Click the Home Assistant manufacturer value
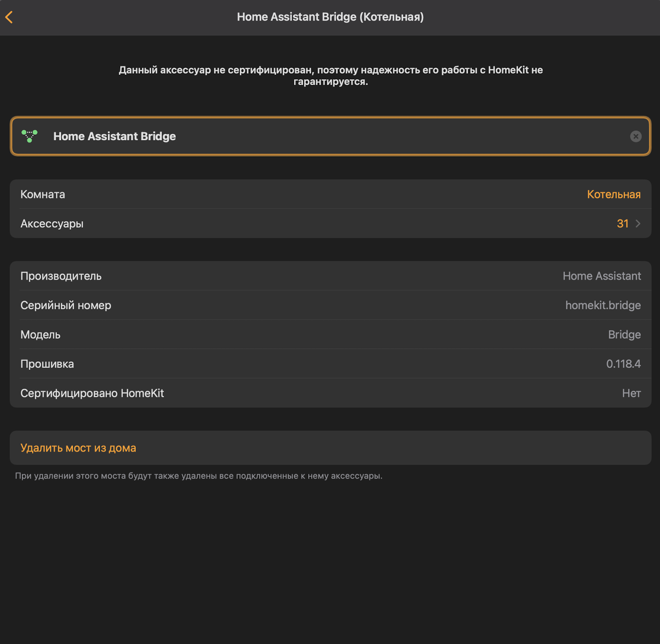The width and height of the screenshot is (660, 644). pyautogui.click(x=602, y=276)
